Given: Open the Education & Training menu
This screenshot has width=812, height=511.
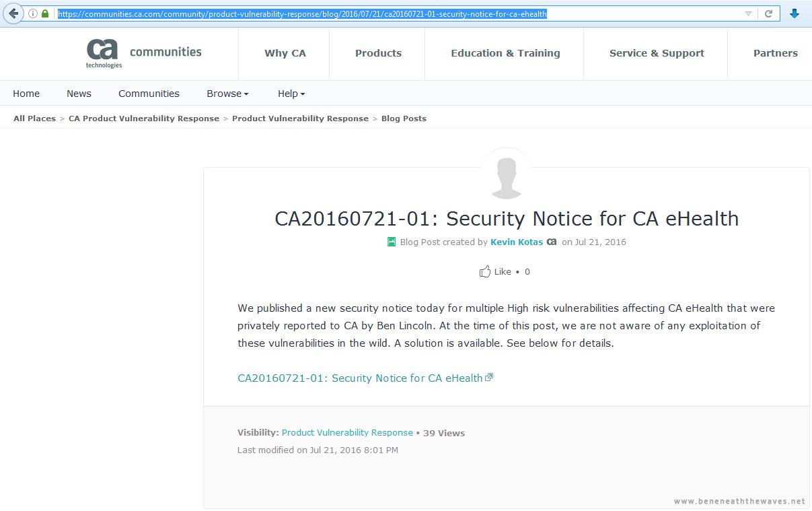Looking at the screenshot, I should pos(505,53).
